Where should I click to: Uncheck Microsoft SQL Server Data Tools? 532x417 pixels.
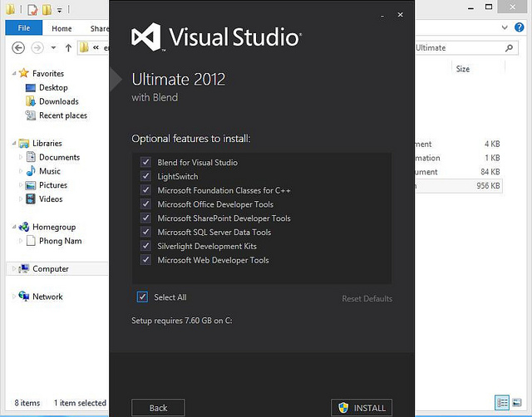(145, 232)
